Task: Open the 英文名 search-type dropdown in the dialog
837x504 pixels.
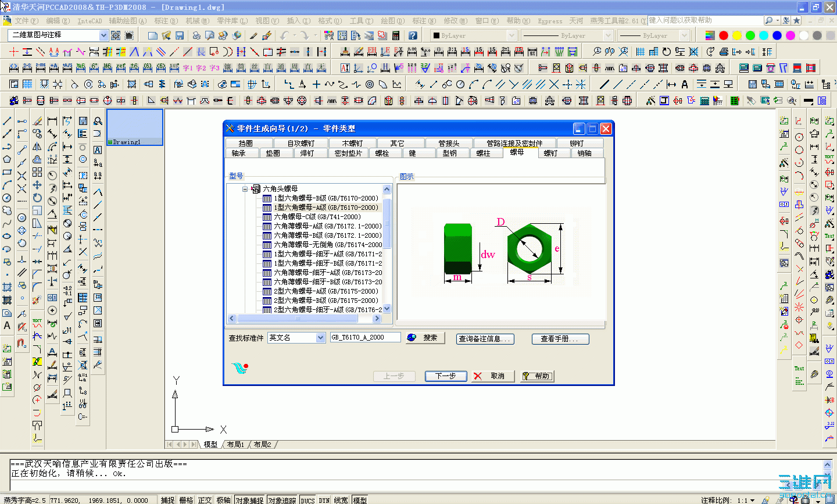Action: 321,338
